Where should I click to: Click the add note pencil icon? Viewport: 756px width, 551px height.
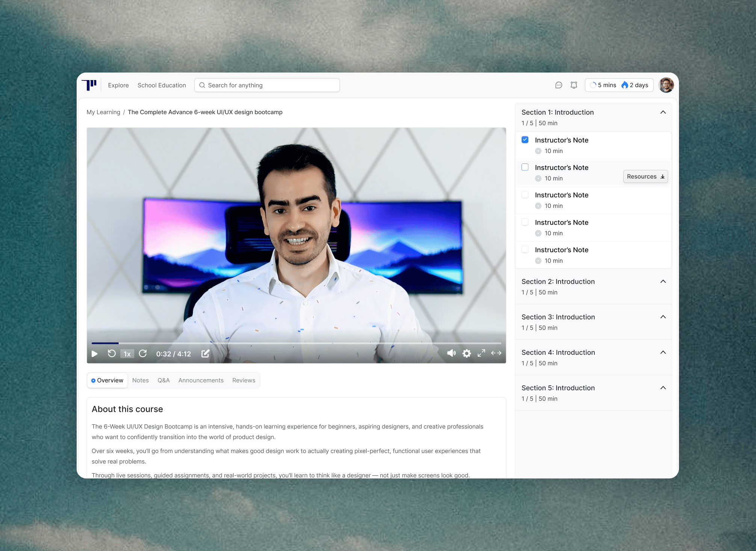point(205,354)
